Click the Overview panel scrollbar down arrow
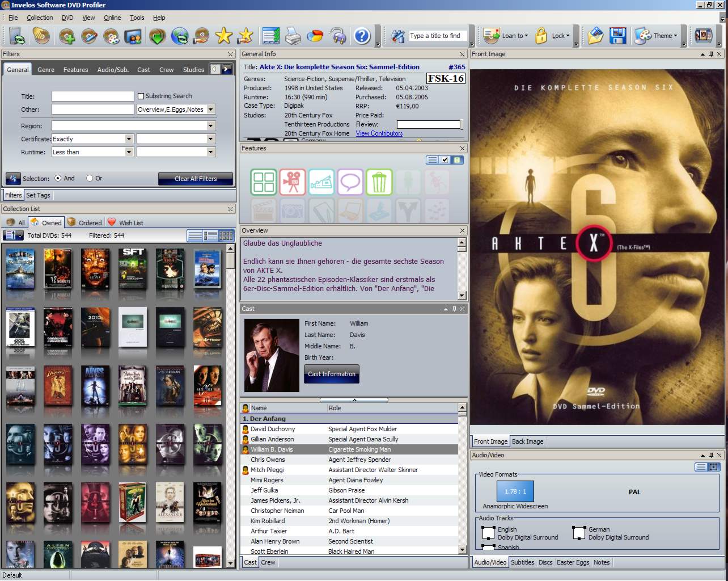Screen dimensions: 728x581 (x=462, y=295)
